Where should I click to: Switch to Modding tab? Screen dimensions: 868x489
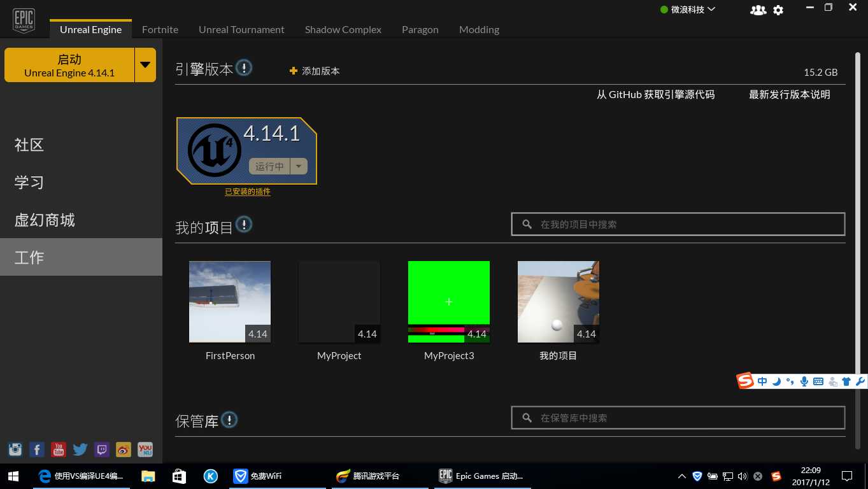(479, 29)
